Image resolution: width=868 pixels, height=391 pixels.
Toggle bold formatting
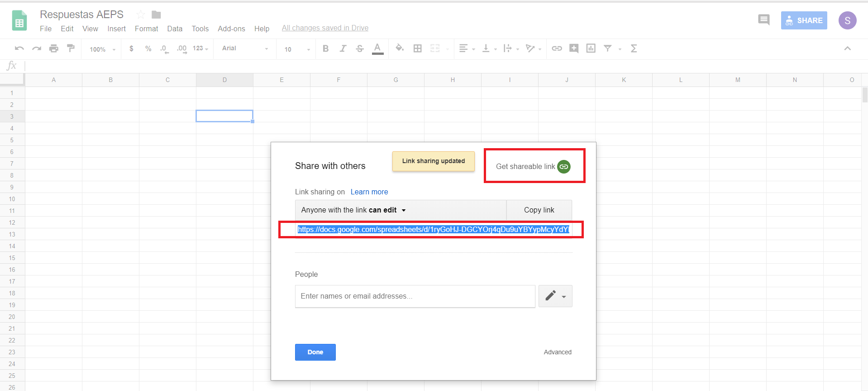(325, 48)
